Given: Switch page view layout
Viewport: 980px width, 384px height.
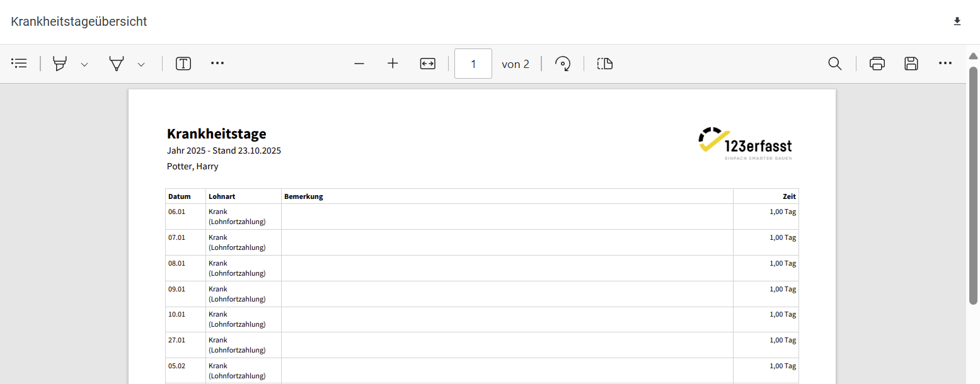Looking at the screenshot, I should click(605, 64).
